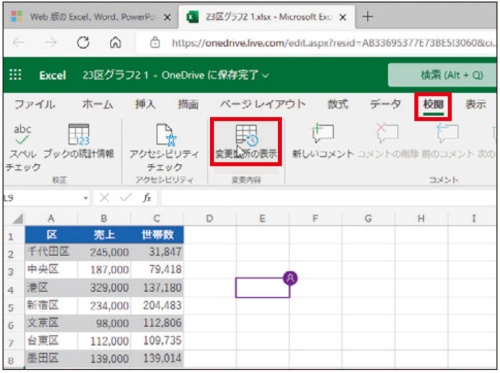The width and height of the screenshot is (500, 373).
Task: Select column B header
Action: point(104,219)
